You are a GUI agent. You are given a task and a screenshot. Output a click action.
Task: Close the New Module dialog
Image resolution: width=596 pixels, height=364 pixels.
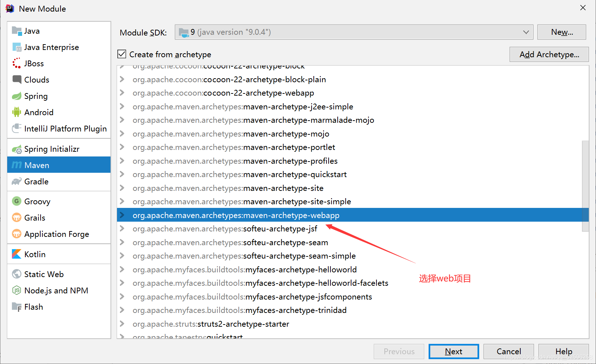(583, 8)
